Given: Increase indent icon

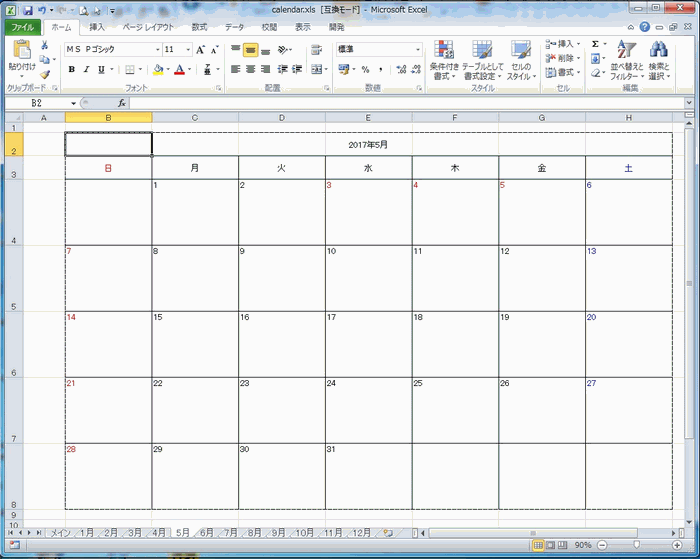Looking at the screenshot, I should (297, 69).
